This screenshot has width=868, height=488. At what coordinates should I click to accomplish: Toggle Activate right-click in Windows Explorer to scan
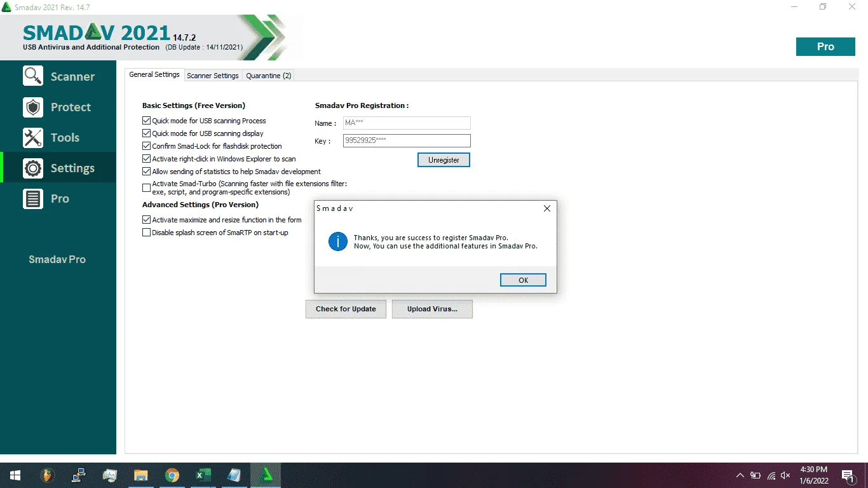147,159
